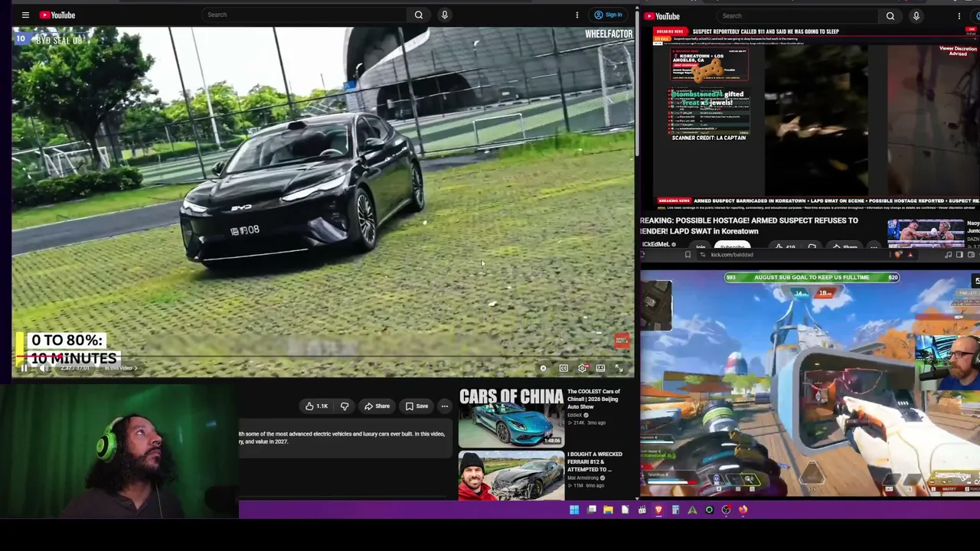Click the right window's search magnifier button
Screen dimensions: 980x551
pyautogui.click(x=890, y=16)
